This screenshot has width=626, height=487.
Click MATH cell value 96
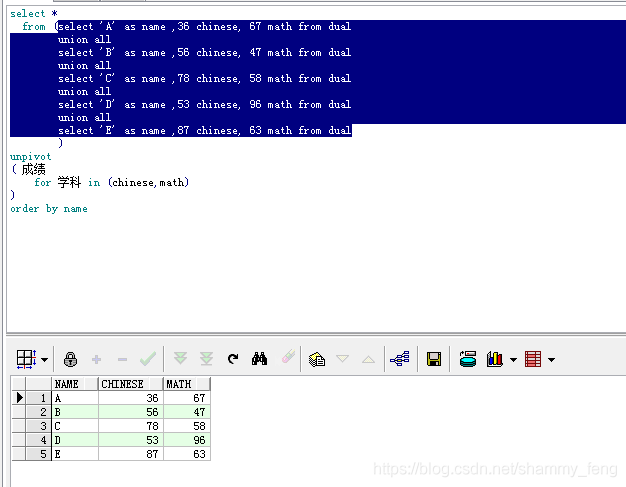pos(187,440)
